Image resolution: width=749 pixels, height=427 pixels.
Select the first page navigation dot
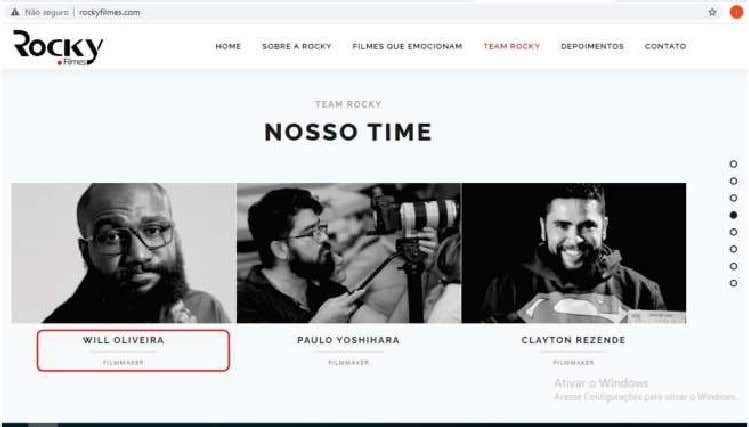[x=733, y=164]
